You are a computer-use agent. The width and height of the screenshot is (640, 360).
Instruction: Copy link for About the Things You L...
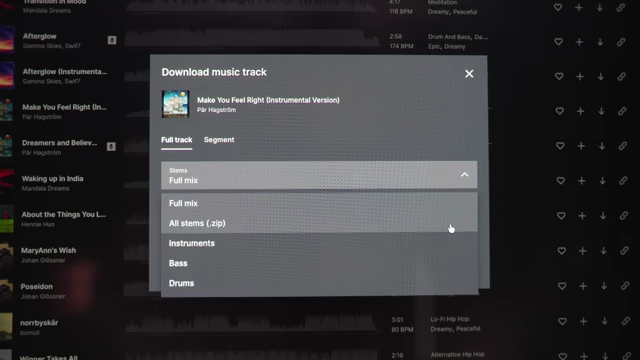click(624, 216)
